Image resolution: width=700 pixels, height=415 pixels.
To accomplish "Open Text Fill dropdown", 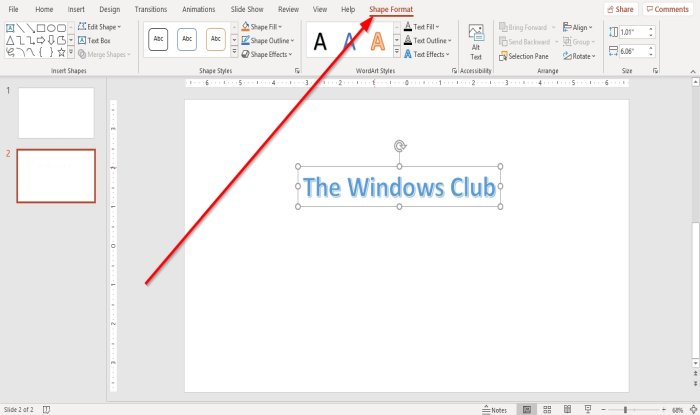I will pos(422,27).
